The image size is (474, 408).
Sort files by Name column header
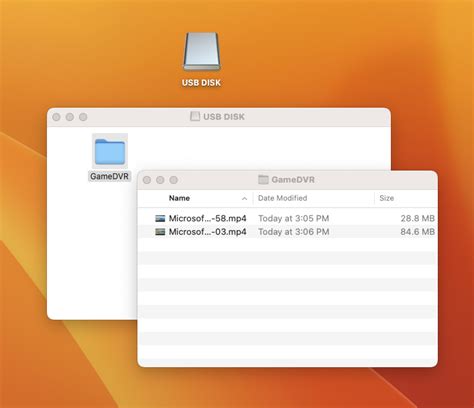179,198
